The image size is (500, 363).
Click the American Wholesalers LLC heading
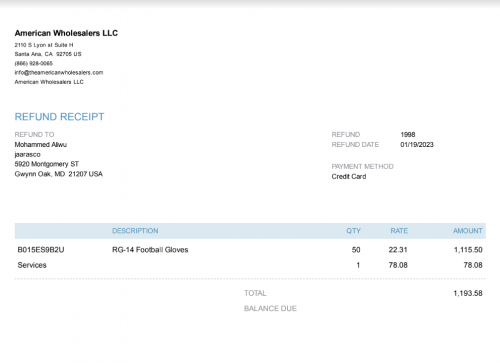[x=66, y=33]
